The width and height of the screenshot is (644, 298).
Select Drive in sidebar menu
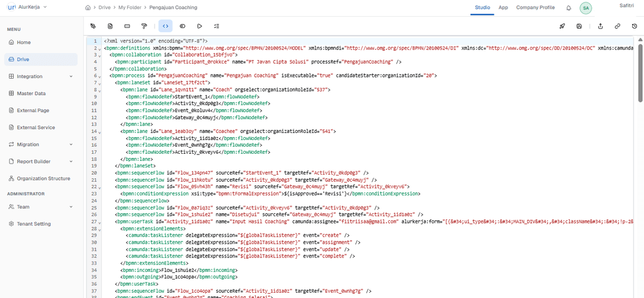[41, 60]
